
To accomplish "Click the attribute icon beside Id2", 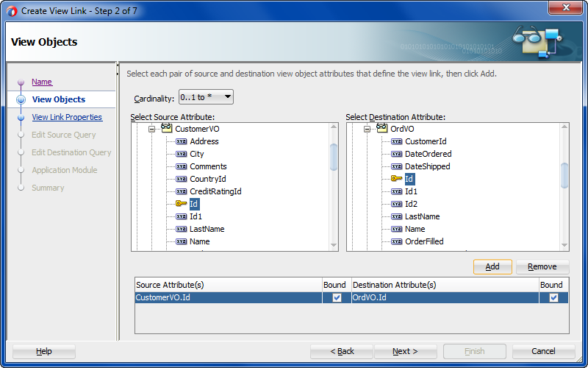I will click(396, 204).
